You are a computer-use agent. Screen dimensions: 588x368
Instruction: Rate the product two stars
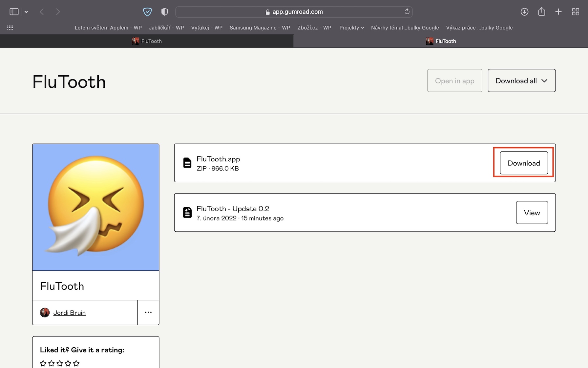(x=52, y=363)
